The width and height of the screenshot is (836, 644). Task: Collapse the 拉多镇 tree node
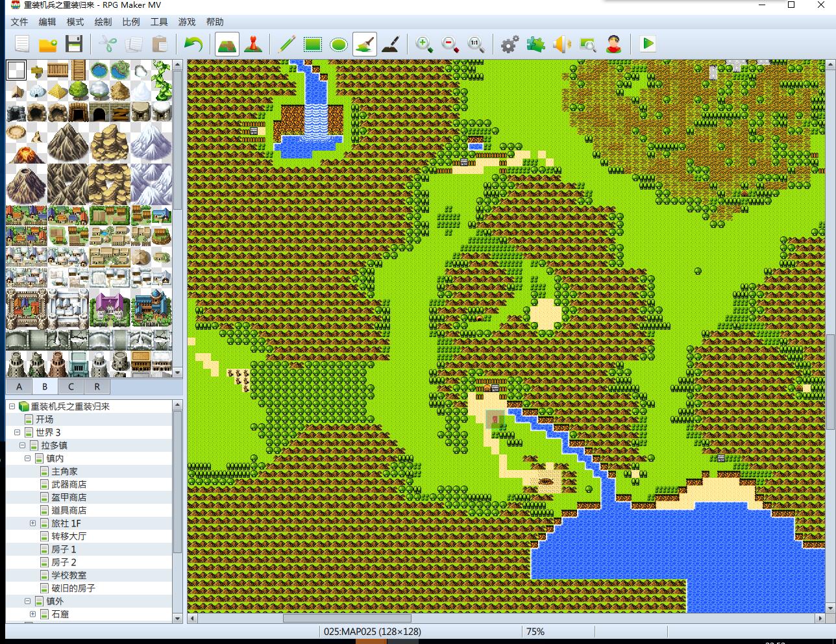coord(22,445)
